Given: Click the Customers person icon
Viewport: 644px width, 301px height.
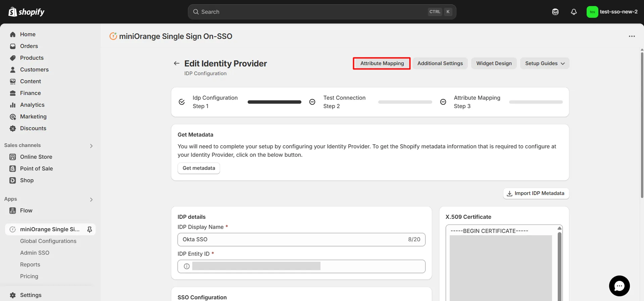Looking at the screenshot, I should coord(13,69).
